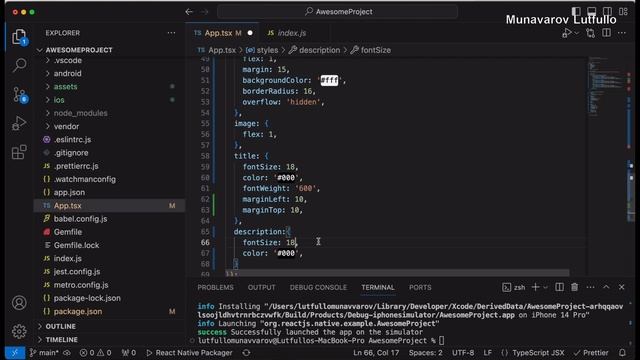
Task: Expand the OUTLINE section
Action: (109, 327)
